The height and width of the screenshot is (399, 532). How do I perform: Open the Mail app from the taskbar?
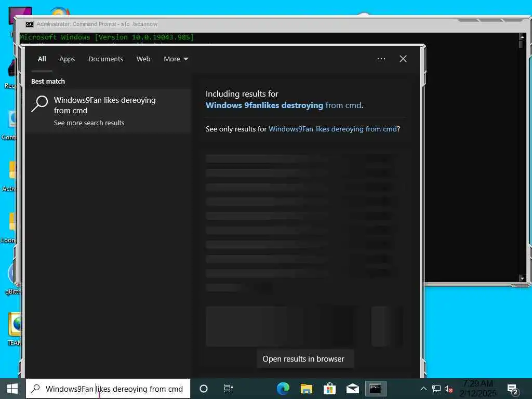pos(353,389)
